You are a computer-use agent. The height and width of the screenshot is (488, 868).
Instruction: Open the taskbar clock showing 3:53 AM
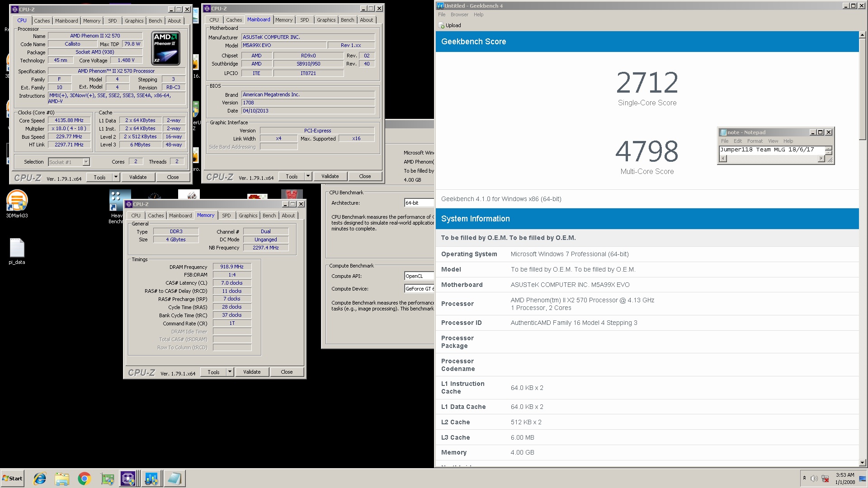click(845, 479)
